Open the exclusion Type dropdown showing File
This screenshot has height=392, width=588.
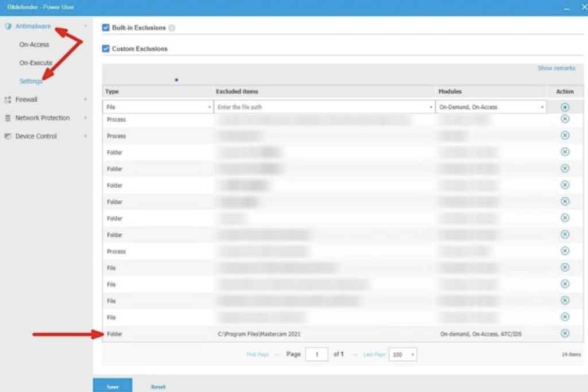tap(158, 107)
